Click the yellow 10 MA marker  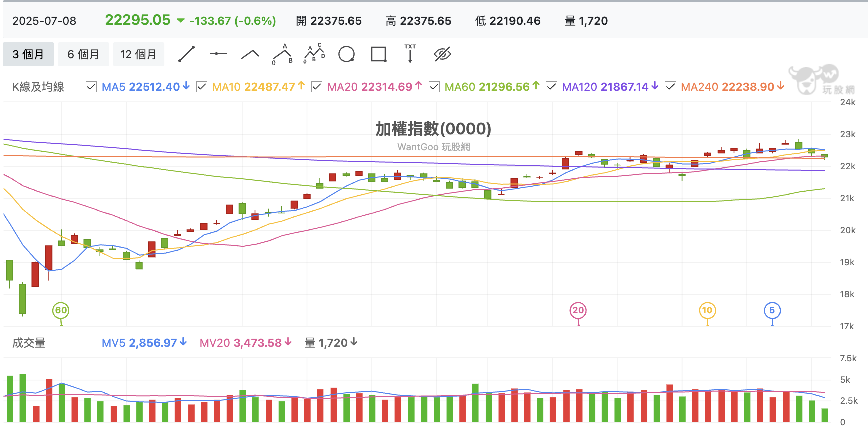707,310
